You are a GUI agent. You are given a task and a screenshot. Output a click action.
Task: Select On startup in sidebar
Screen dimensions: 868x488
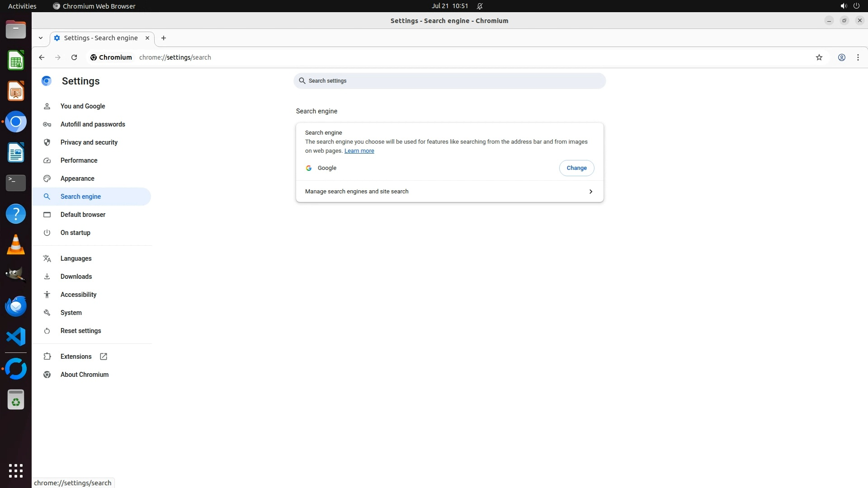(75, 233)
